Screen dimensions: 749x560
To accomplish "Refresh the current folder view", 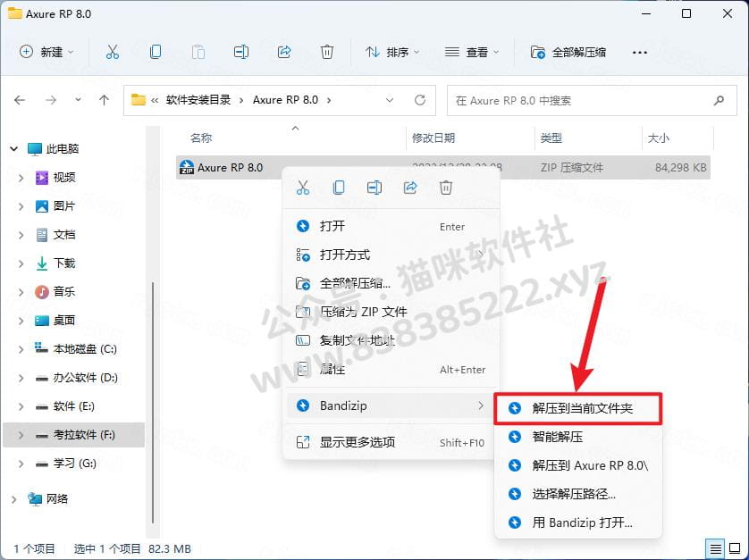I will (420, 100).
